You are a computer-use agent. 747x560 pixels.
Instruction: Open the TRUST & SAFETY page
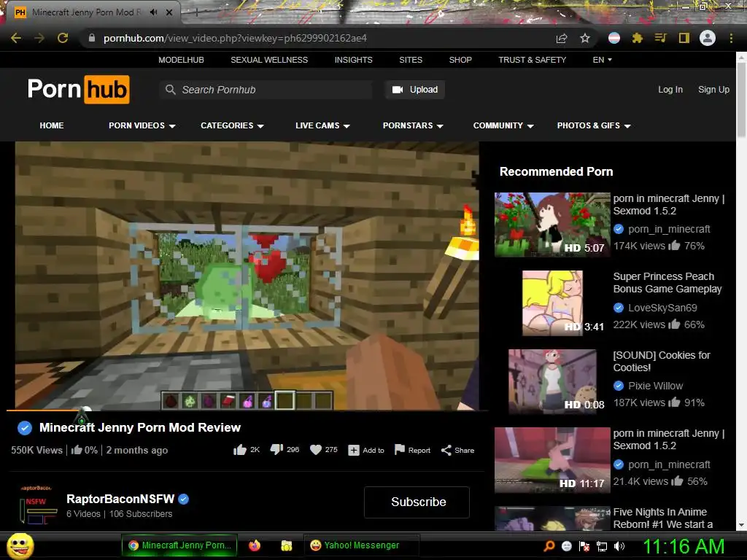pyautogui.click(x=532, y=60)
